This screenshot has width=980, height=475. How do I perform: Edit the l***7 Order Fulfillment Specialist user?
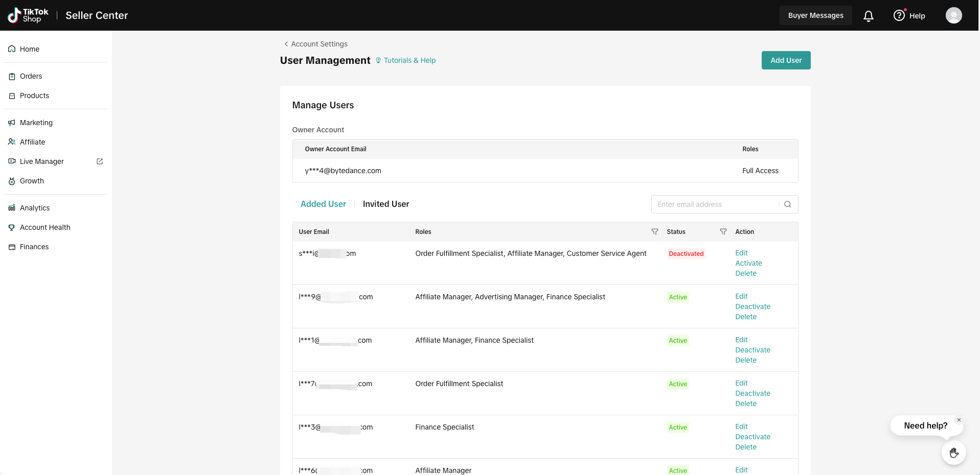tap(741, 383)
